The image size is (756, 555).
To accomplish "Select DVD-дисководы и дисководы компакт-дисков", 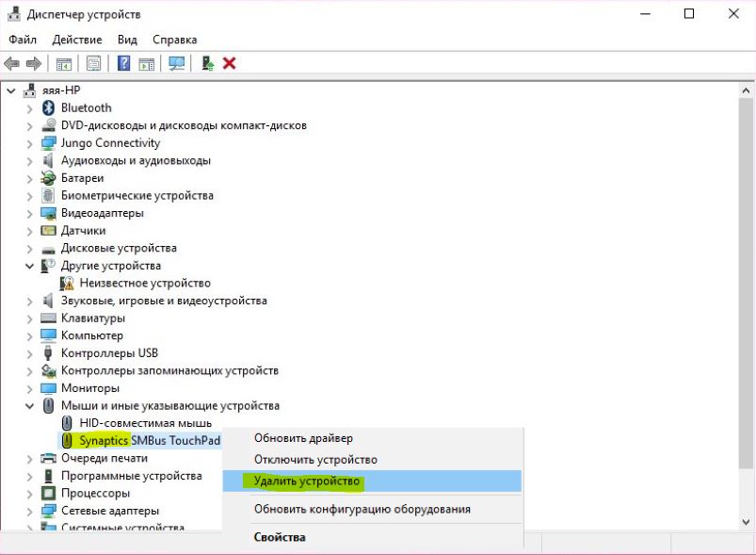I will (x=184, y=125).
